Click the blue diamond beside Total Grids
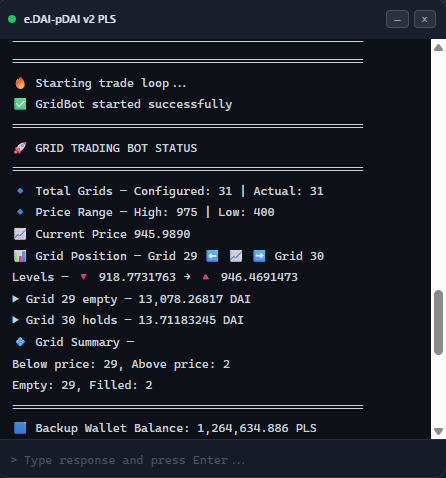446x478 pixels. 20,191
